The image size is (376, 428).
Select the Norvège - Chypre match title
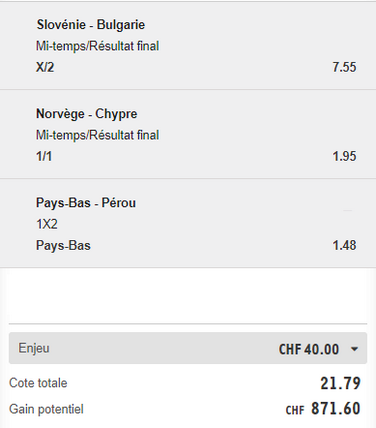(87, 114)
